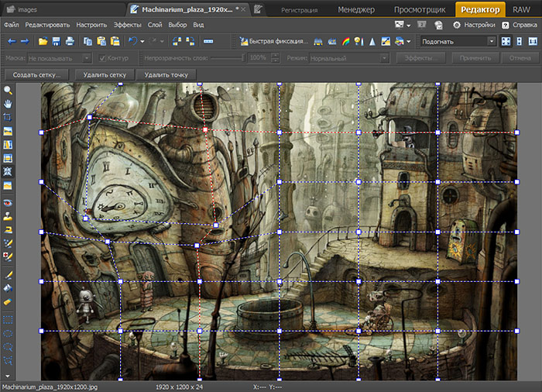
Task: Go to previous image arrow
Action: 12,42
